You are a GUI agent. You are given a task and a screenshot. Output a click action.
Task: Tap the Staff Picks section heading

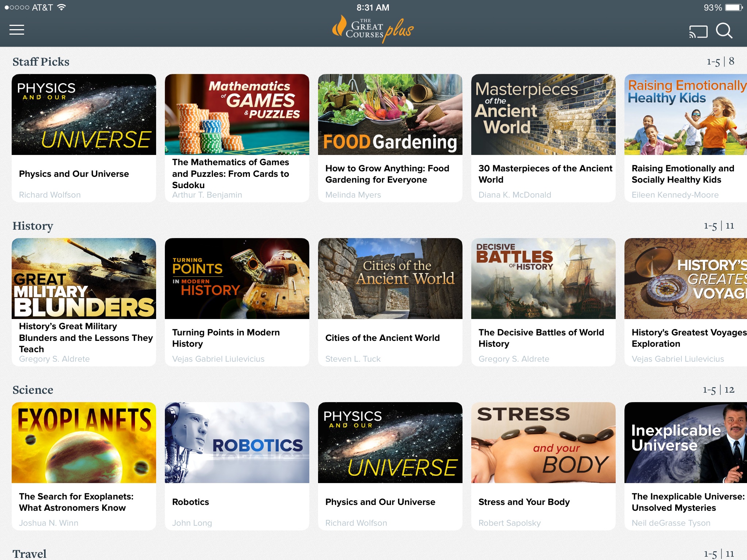click(41, 62)
